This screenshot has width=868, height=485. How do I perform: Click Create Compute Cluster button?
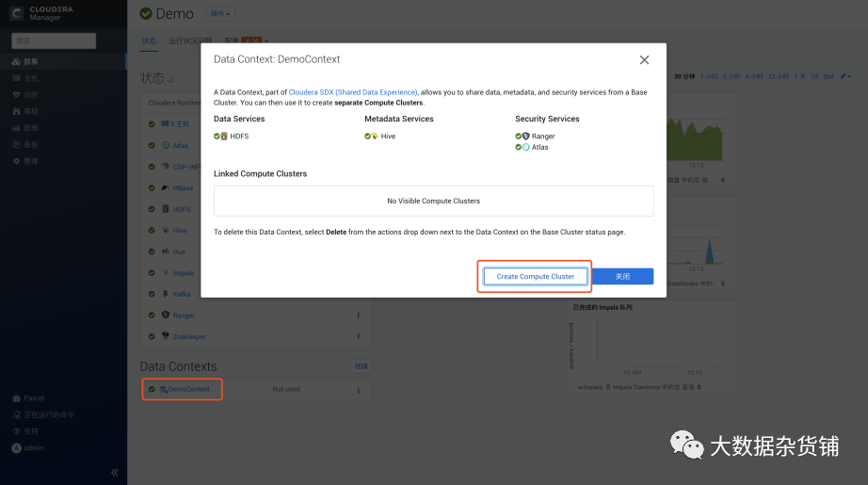click(x=535, y=276)
